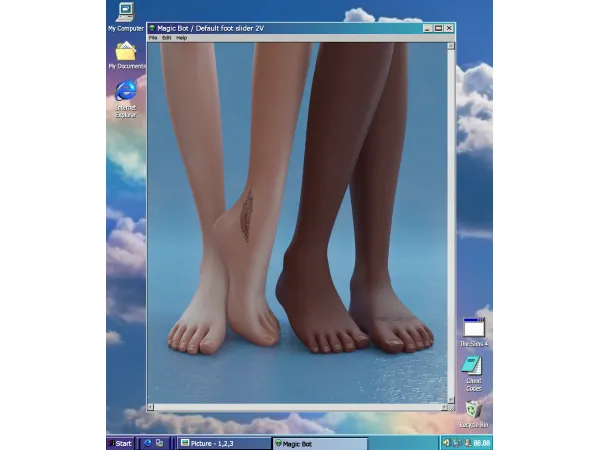Minimize the Magic Bot window
The width and height of the screenshot is (600, 450).
428,28
